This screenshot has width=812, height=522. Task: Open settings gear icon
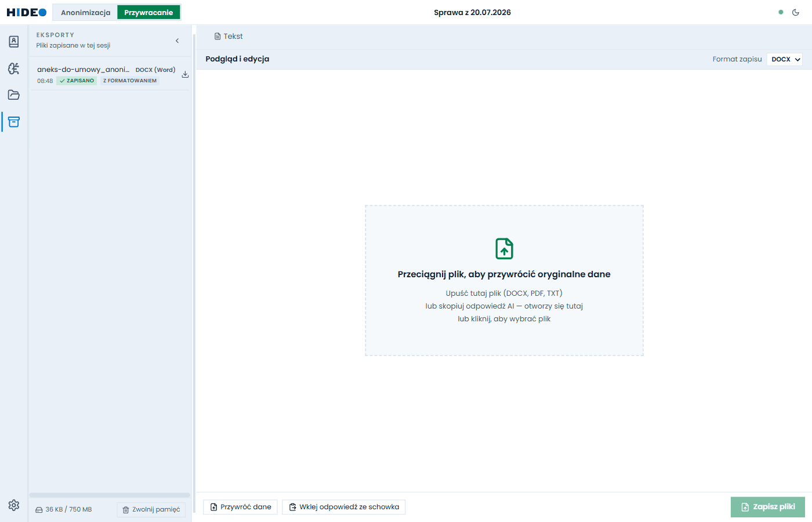coord(14,505)
